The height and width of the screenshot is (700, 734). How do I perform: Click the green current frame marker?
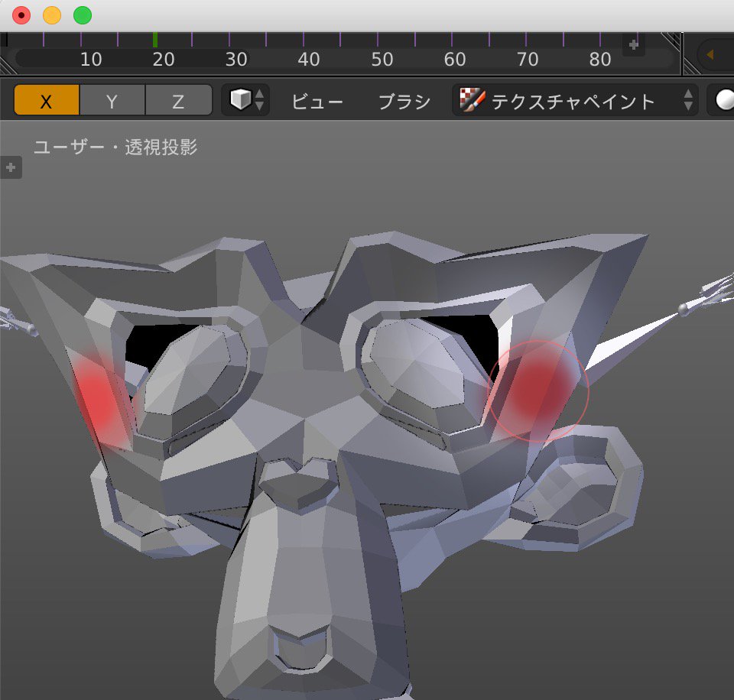tap(155, 40)
